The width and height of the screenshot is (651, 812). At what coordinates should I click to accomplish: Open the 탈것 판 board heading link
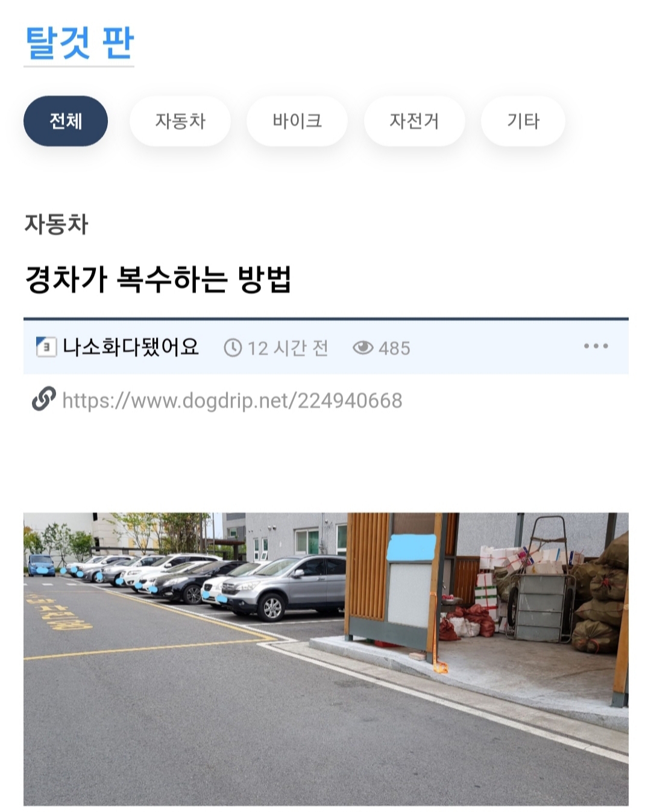tap(79, 43)
